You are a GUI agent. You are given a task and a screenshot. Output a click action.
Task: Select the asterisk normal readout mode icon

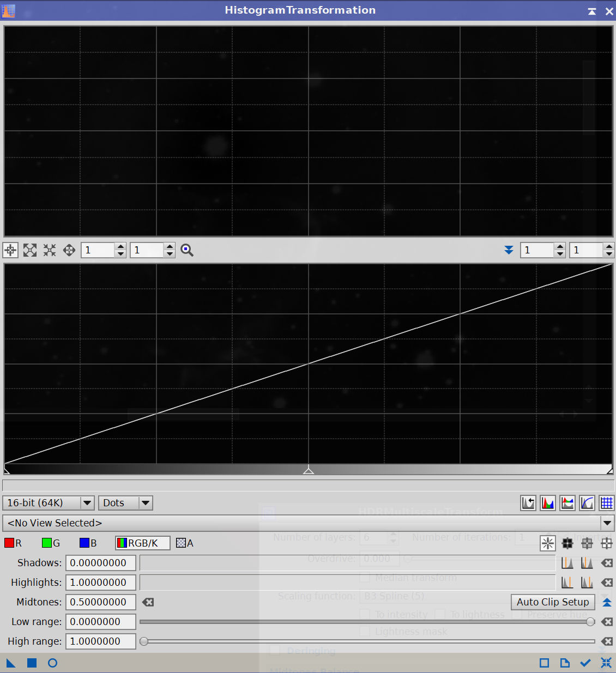[x=548, y=543]
